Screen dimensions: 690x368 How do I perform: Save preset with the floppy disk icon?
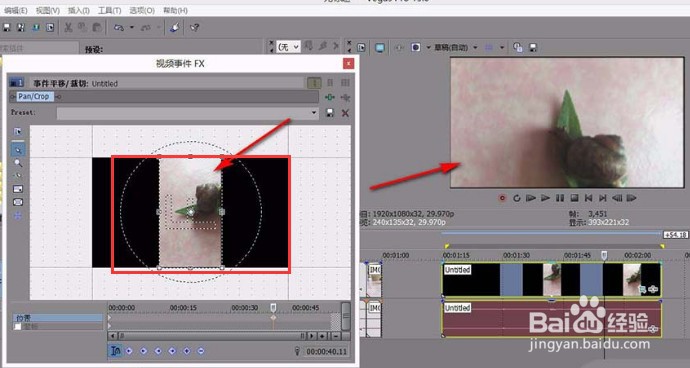[330, 113]
